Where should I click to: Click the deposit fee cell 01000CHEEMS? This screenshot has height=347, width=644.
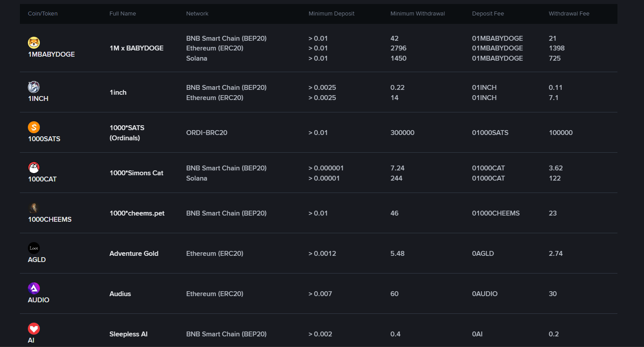coord(496,213)
